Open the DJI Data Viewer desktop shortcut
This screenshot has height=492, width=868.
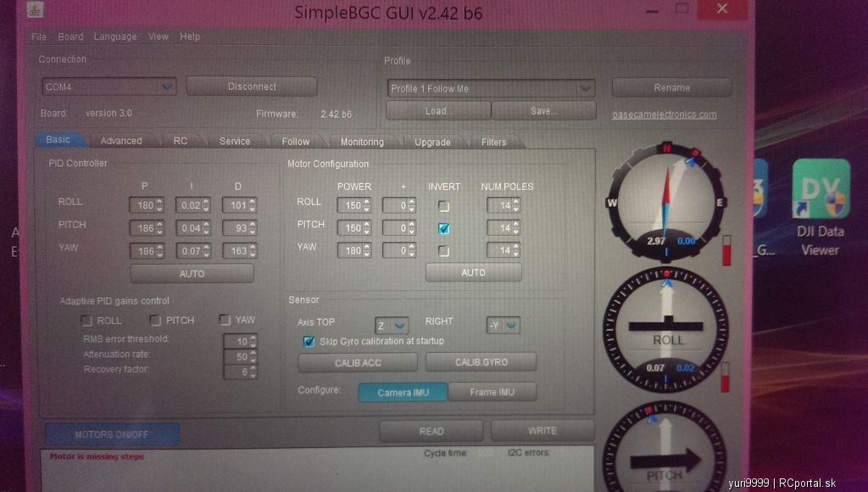coord(820,207)
